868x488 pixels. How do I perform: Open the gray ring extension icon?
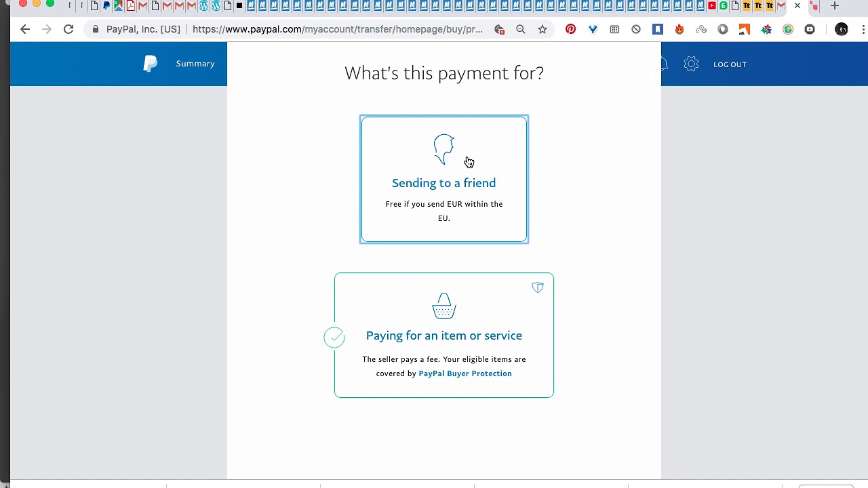click(x=723, y=29)
